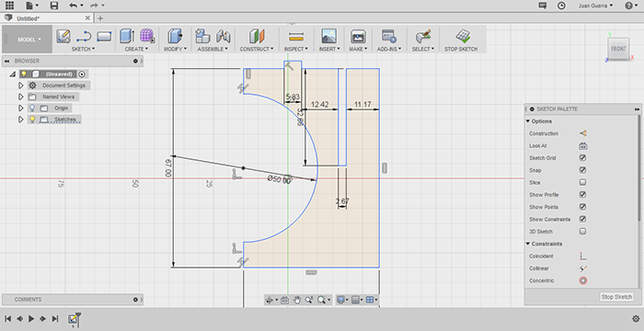Expand the Document Settings tree node
The width and height of the screenshot is (644, 331).
point(21,86)
